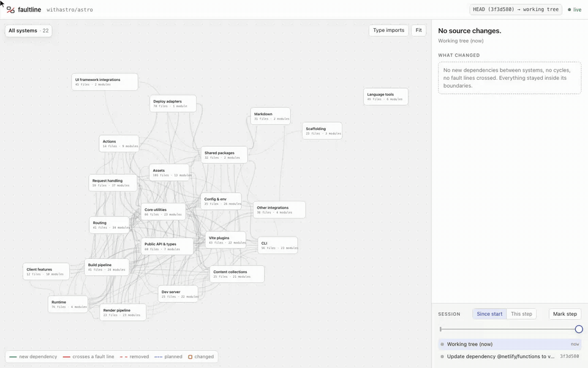Click the Dev server system node
Screen dimensions: 588x368
click(178, 294)
